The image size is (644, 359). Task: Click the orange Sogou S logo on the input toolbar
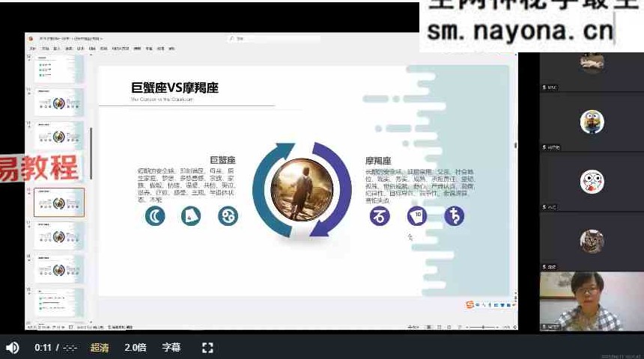tap(470, 304)
